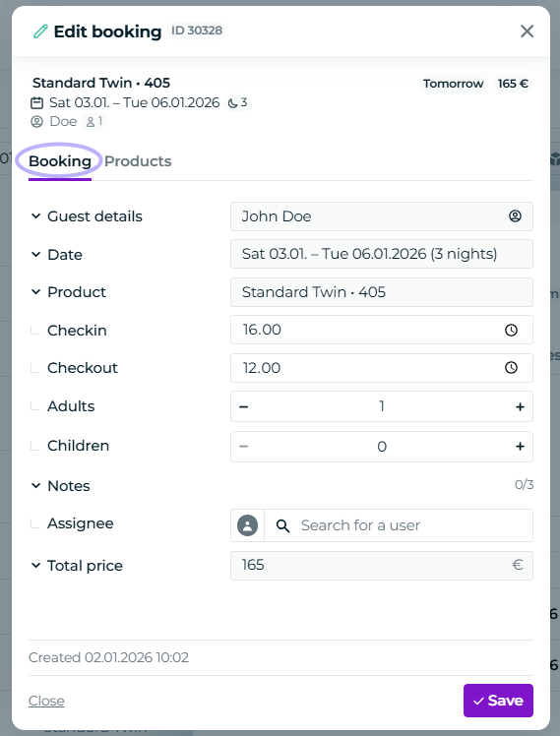Click the assignee avatar icon
This screenshot has height=736, width=560.
[247, 525]
